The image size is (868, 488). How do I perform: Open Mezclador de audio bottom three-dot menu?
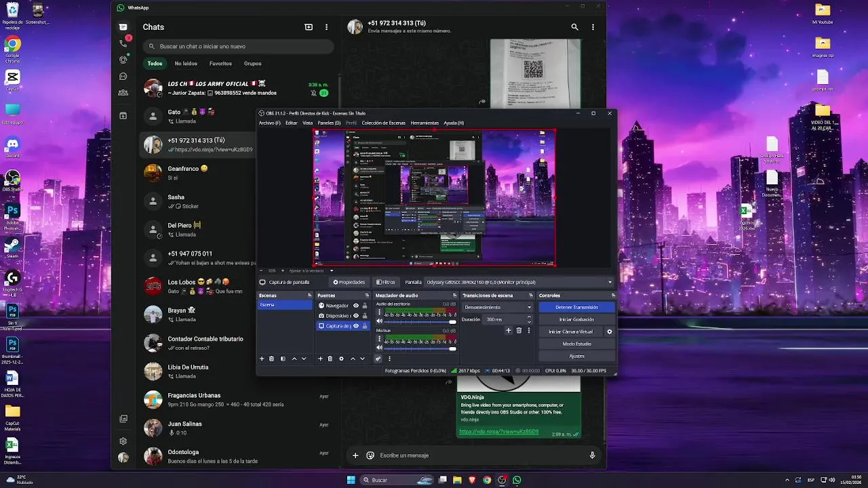(x=389, y=359)
